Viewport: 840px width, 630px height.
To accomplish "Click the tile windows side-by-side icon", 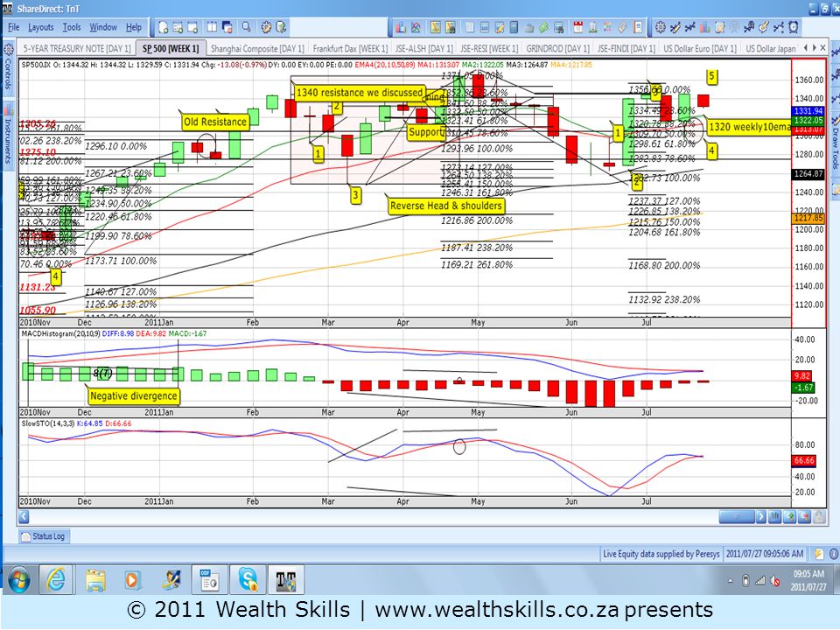I will (x=212, y=27).
